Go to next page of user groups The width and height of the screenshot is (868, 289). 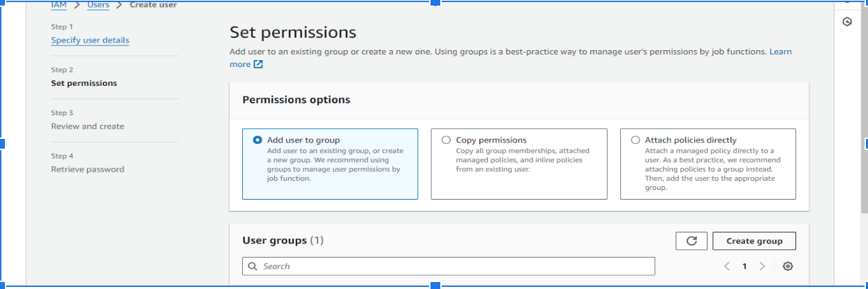762,266
